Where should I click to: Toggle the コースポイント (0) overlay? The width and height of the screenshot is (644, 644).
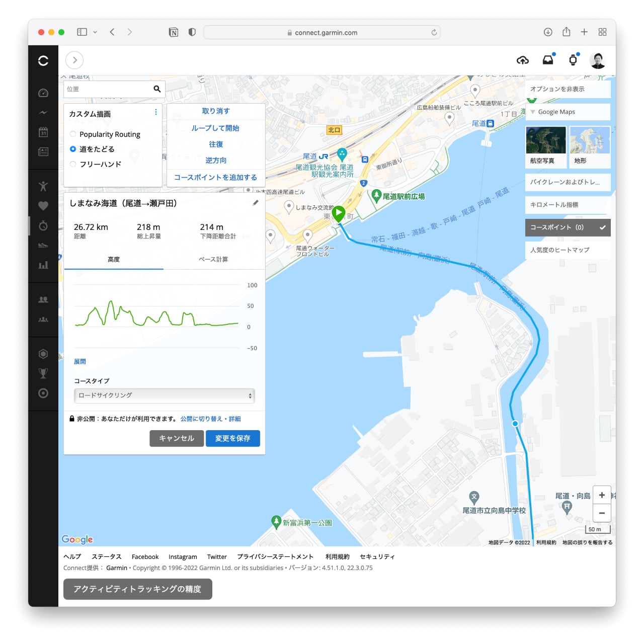(x=568, y=227)
